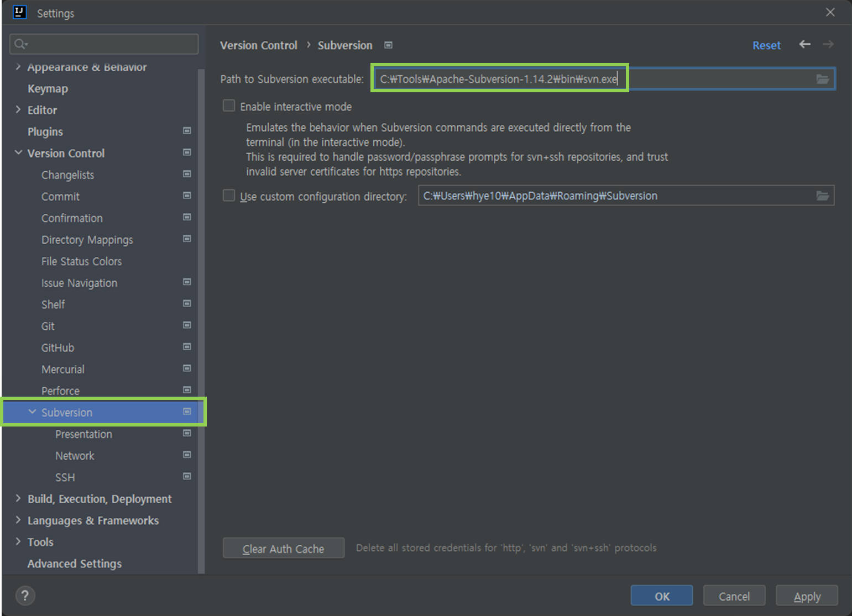The width and height of the screenshot is (852, 616).
Task: Click project-level icon next to Plugins
Action: (x=187, y=131)
